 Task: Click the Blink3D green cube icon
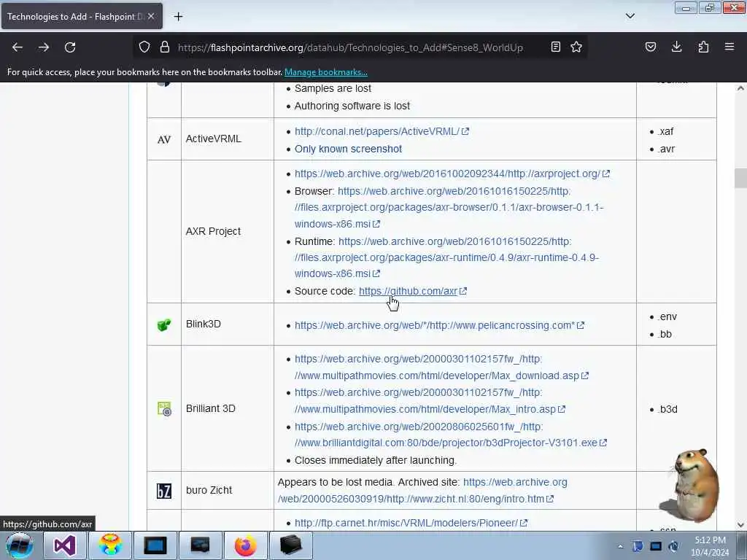pos(164,324)
